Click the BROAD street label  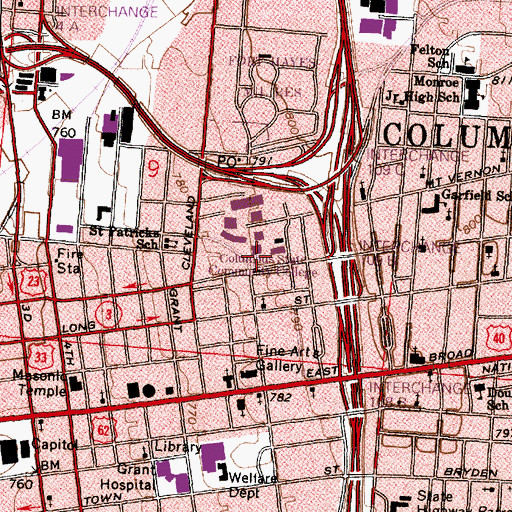click(x=451, y=355)
